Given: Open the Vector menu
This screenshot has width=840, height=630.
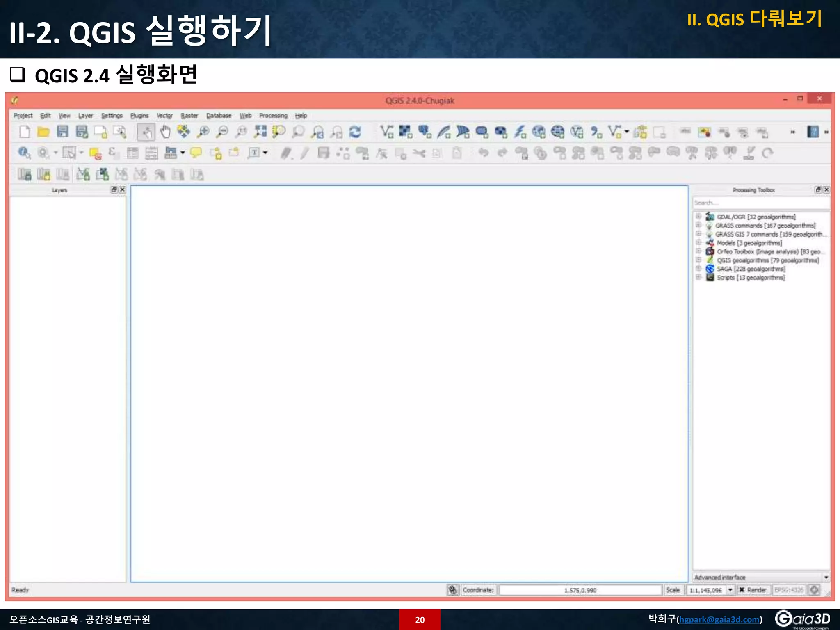Looking at the screenshot, I should pyautogui.click(x=164, y=116).
